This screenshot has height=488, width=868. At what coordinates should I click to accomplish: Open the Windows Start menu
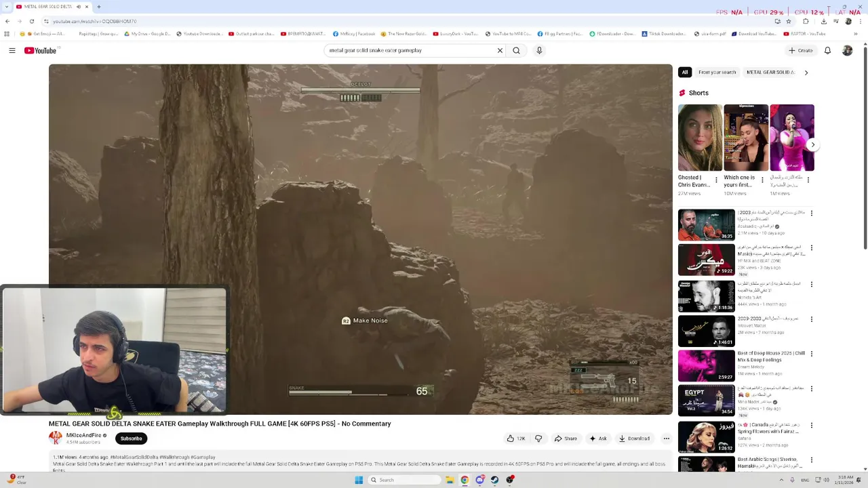359,480
